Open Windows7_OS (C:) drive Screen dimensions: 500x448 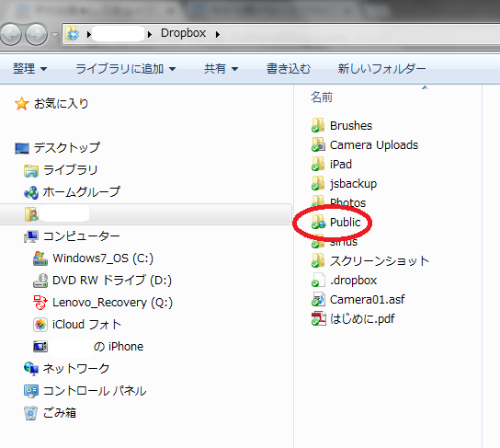[103, 258]
